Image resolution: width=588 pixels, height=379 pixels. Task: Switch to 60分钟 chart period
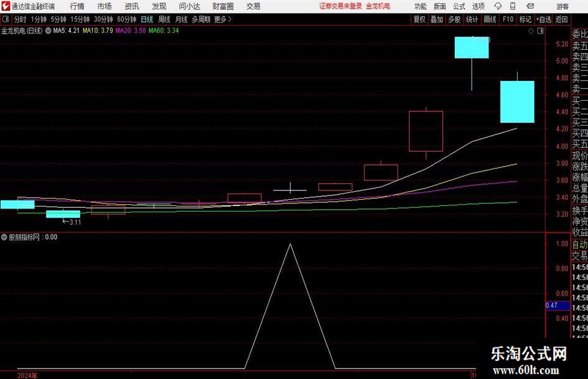click(126, 19)
